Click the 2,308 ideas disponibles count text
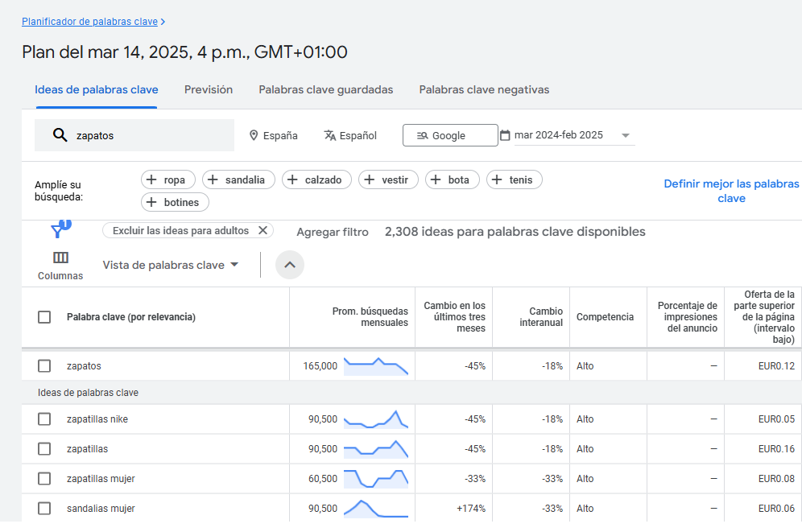Viewport: 802px width, 532px height. (x=515, y=232)
